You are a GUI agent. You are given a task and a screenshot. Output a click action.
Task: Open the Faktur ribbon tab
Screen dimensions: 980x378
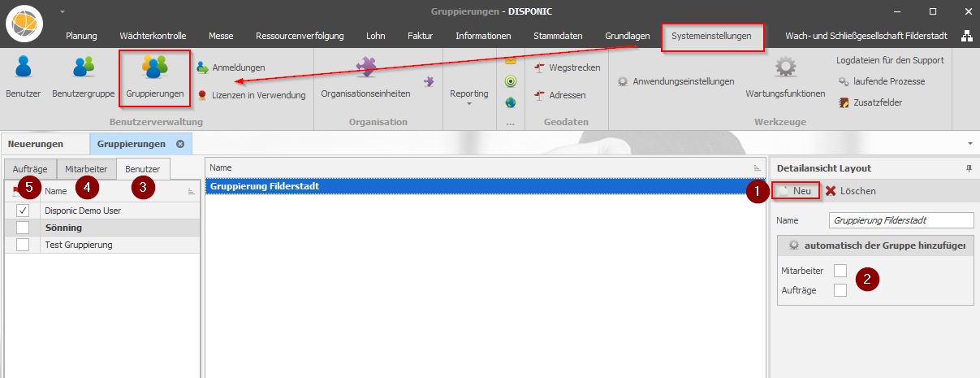tap(421, 36)
